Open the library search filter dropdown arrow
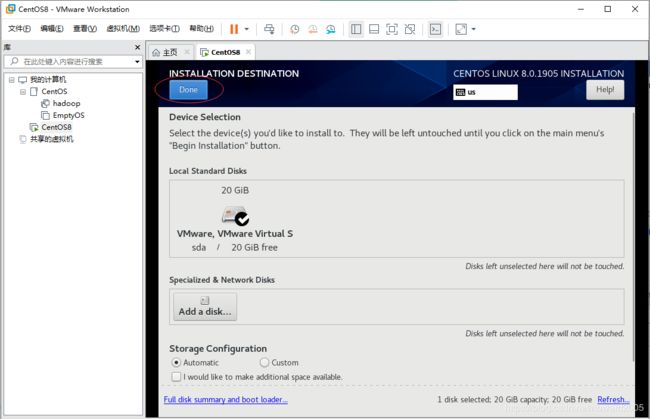Image resolution: width=650 pixels, height=419 pixels. click(137, 62)
